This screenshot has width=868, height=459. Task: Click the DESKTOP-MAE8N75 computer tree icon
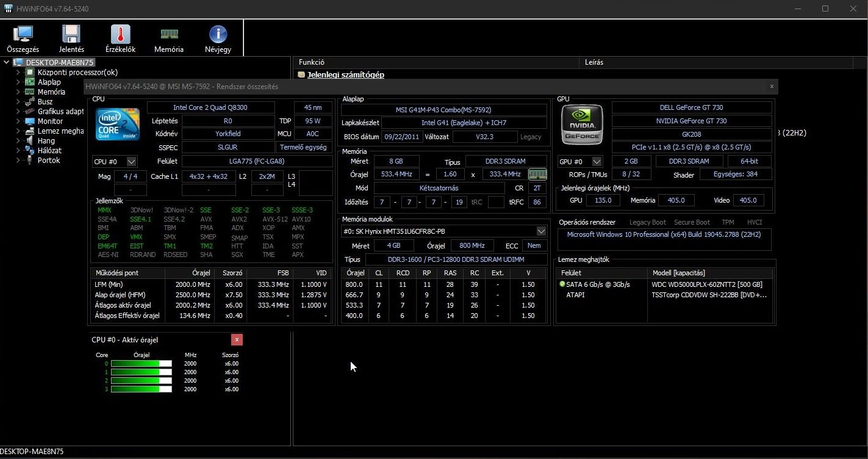[18, 62]
